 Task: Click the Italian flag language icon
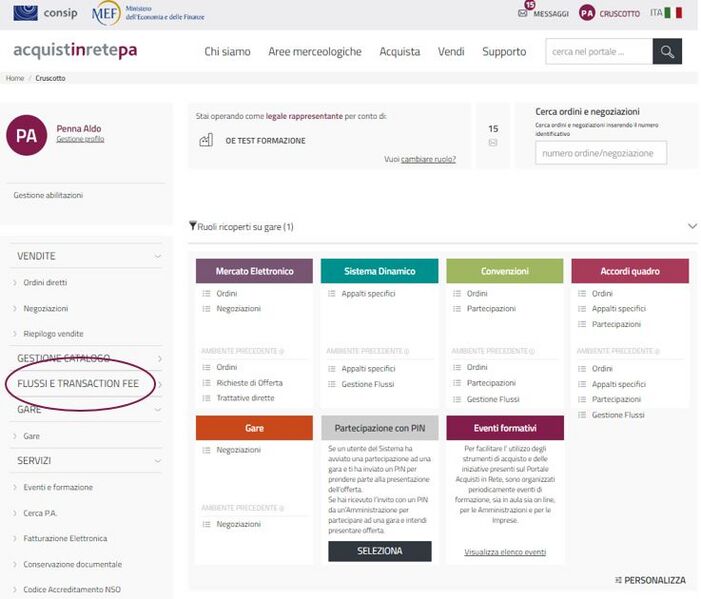click(x=673, y=13)
